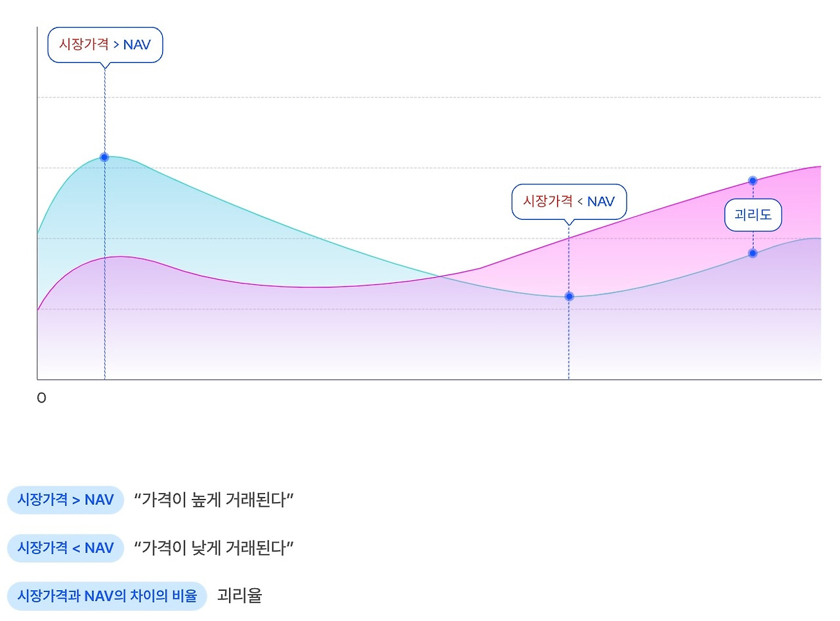Click where the teal and magenta curves intersect
The image size is (840, 621).
click(x=438, y=276)
